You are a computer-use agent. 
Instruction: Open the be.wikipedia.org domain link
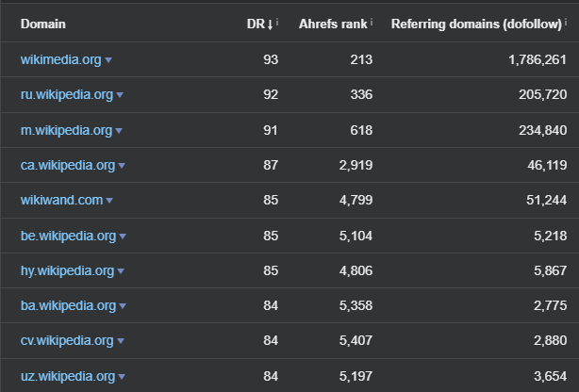tap(68, 236)
